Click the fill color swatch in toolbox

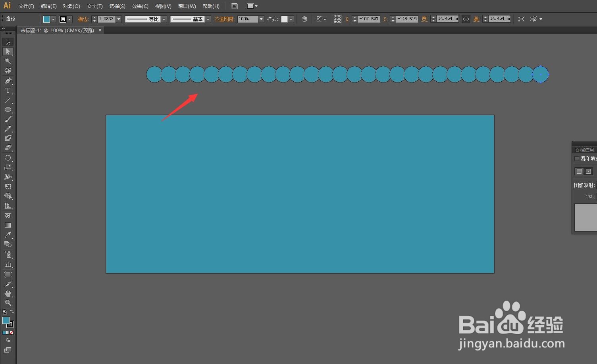pyautogui.click(x=6, y=320)
